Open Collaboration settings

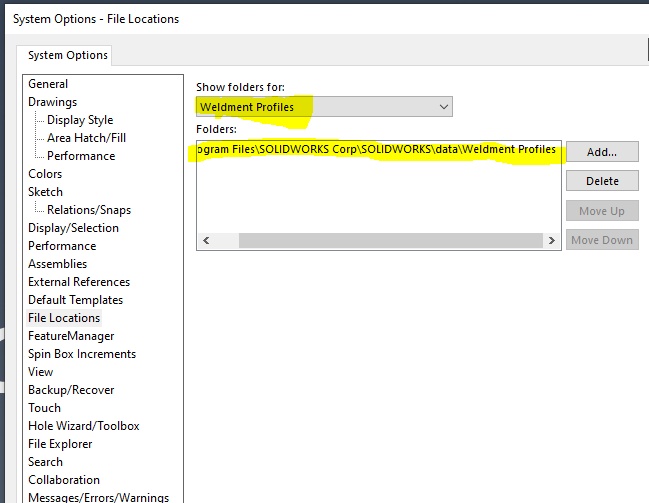click(x=64, y=480)
